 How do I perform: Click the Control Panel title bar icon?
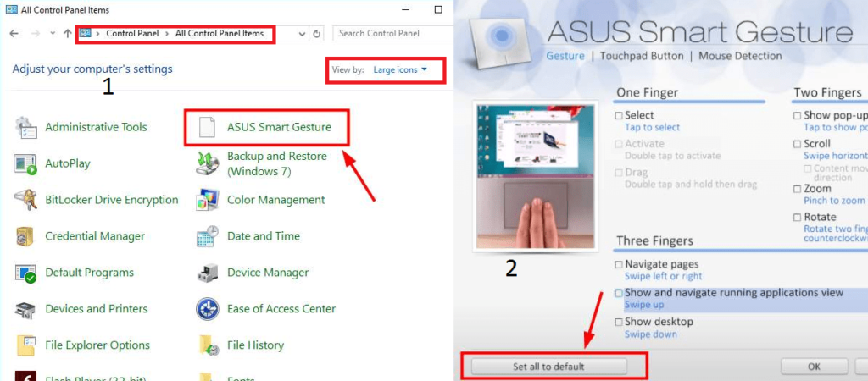(11, 9)
